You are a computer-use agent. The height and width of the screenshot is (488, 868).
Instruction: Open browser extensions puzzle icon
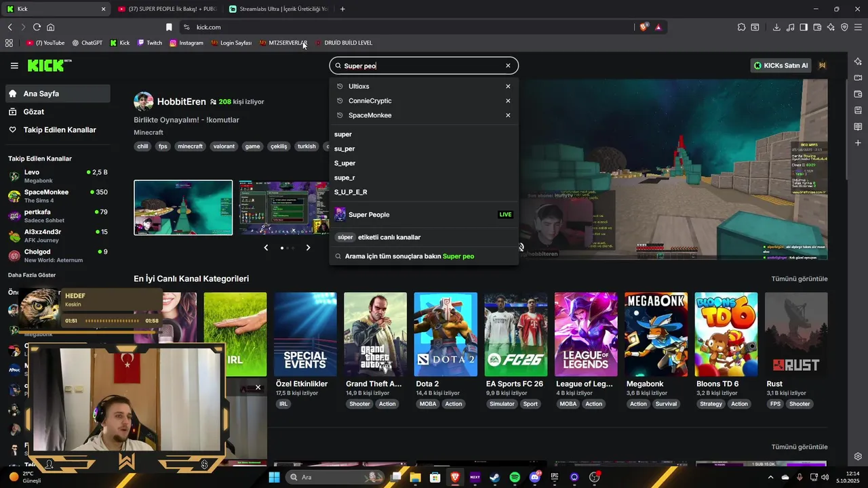(x=741, y=27)
